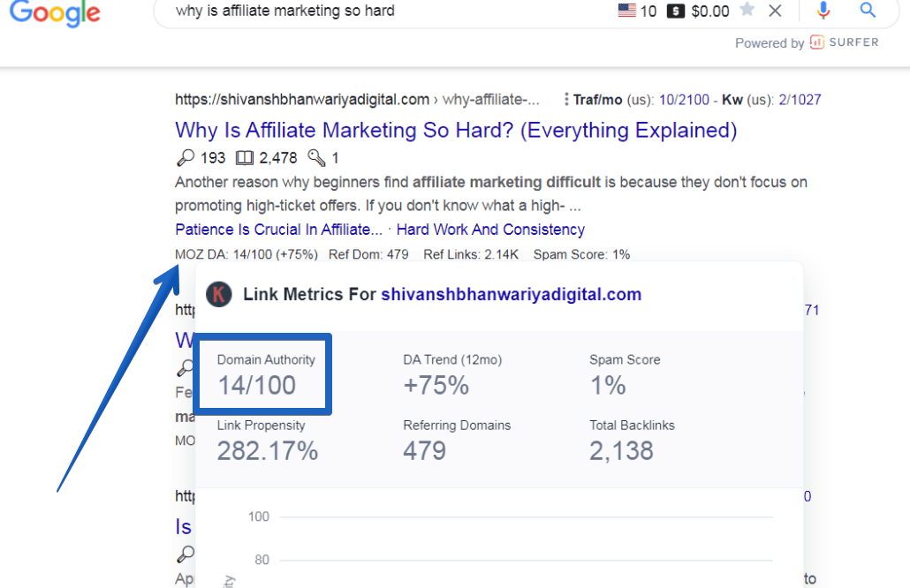Viewport: 910px width, 588px height.
Task: Click the MOZ DA 14/100 metric text
Action: (246, 254)
